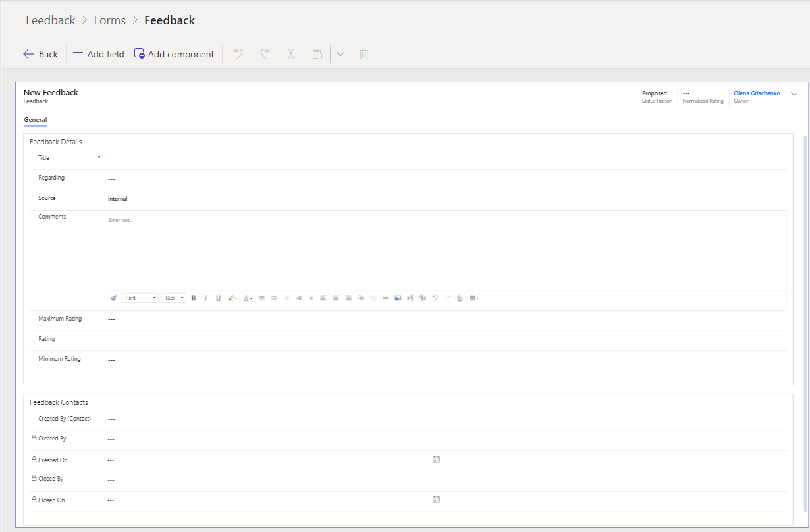The width and height of the screenshot is (810, 532).
Task: Click Add field in the command bar
Action: 98,54
